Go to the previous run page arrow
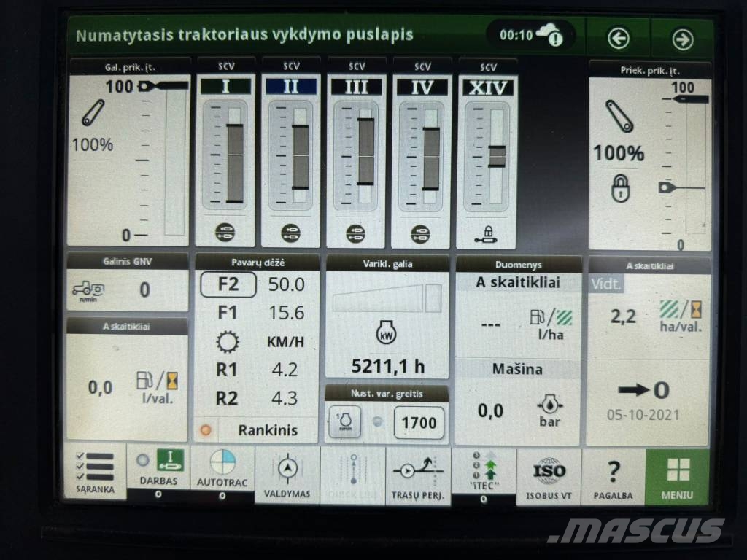Image resolution: width=747 pixels, height=560 pixels. pyautogui.click(x=619, y=39)
